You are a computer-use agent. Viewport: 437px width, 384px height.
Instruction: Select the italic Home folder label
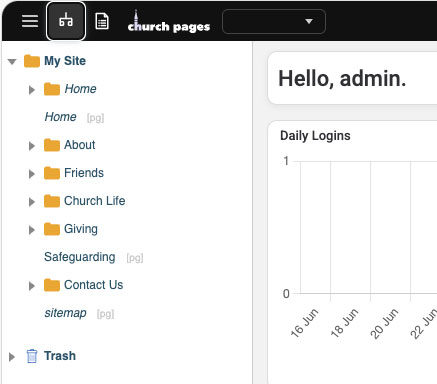(80, 89)
